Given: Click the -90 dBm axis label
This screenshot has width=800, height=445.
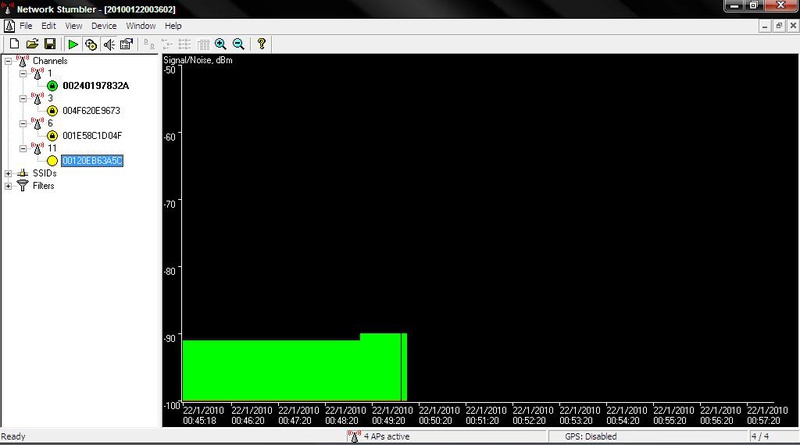Looking at the screenshot, I should point(170,338).
